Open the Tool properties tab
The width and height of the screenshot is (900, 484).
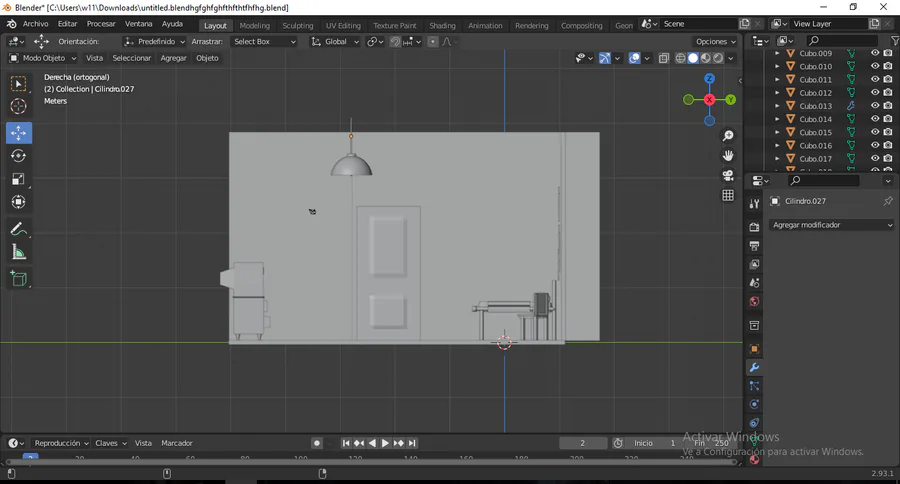[754, 204]
